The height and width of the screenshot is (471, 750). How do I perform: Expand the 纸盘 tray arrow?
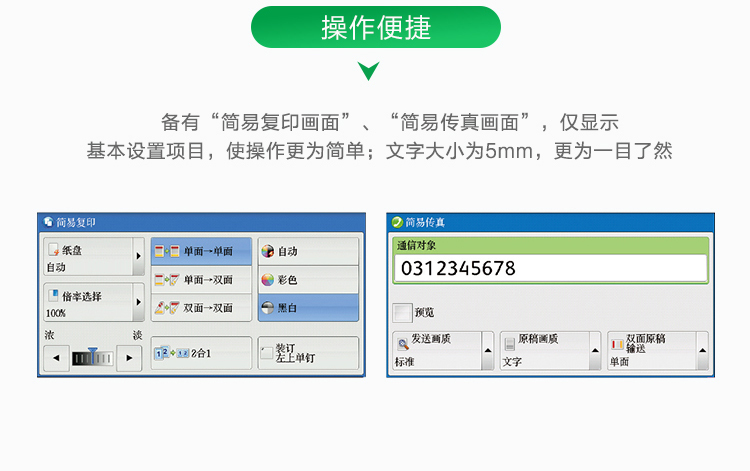139,257
